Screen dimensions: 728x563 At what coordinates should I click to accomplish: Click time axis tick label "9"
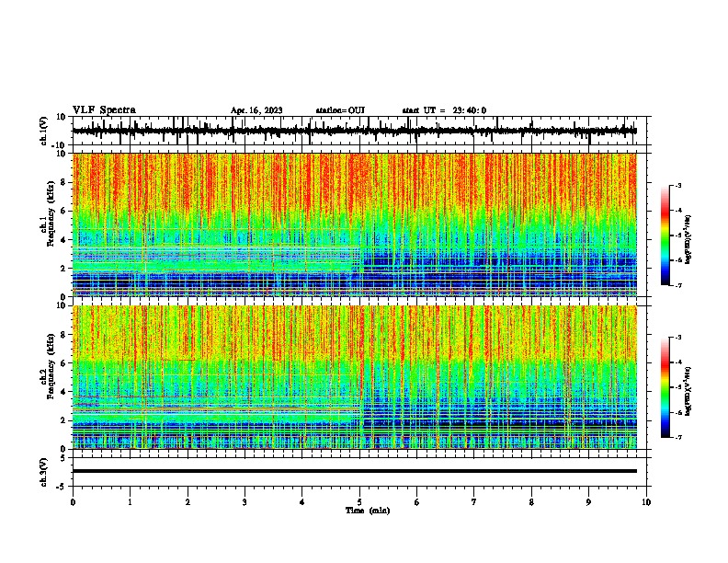coord(588,502)
